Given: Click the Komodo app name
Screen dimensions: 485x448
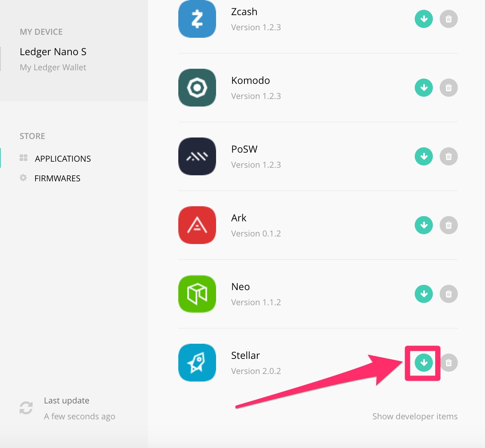Looking at the screenshot, I should point(250,80).
